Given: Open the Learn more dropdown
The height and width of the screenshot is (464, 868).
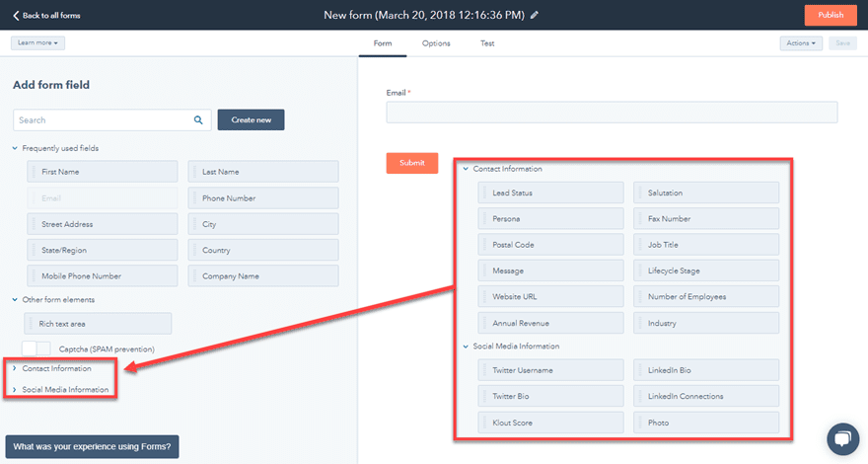Looking at the screenshot, I should [37, 42].
